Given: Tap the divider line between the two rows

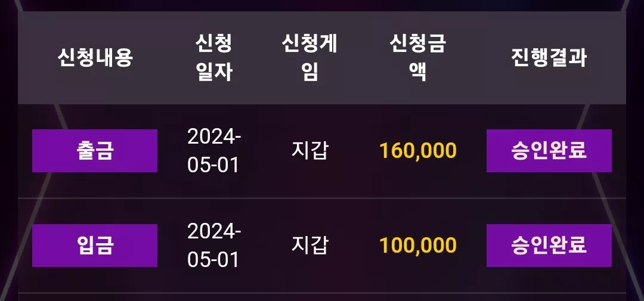Looking at the screenshot, I should click(322, 198).
